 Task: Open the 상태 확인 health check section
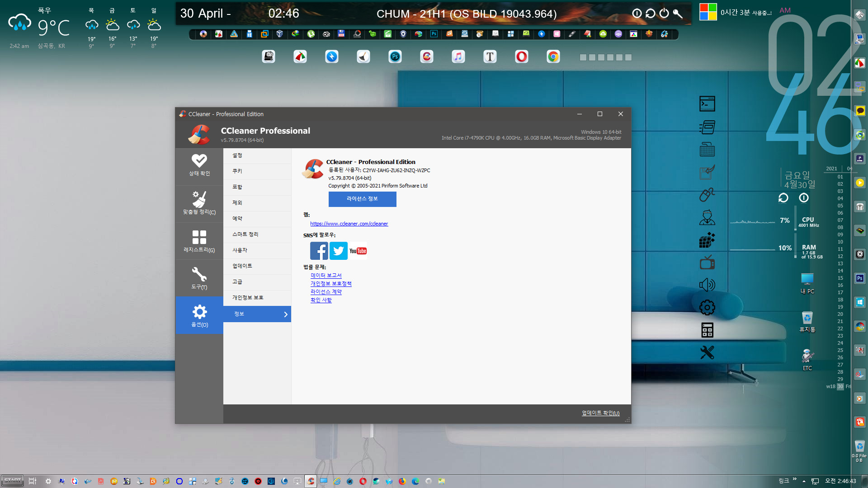click(199, 165)
